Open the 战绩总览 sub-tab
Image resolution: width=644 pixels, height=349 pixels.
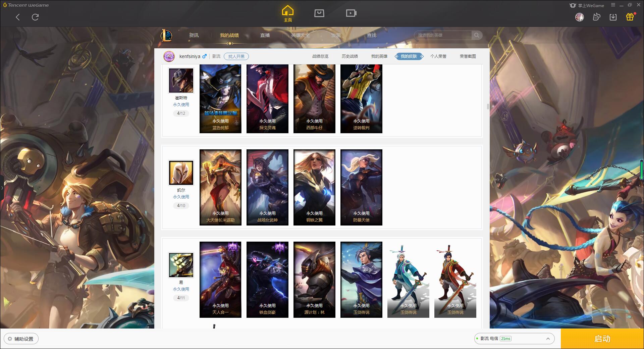pos(320,56)
